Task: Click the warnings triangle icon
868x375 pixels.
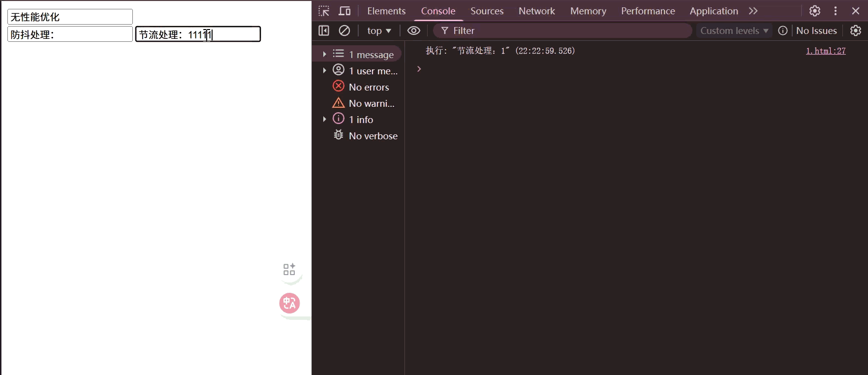Action: tap(339, 102)
